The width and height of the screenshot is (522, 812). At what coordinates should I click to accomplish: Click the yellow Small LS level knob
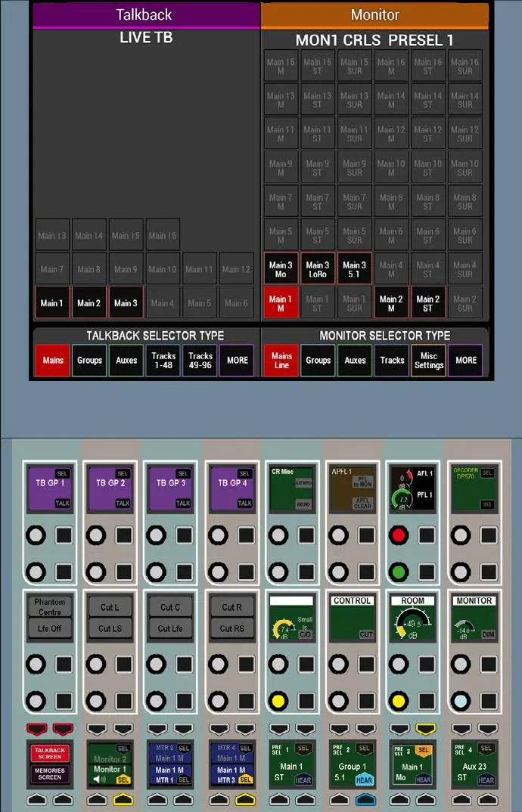tap(278, 701)
